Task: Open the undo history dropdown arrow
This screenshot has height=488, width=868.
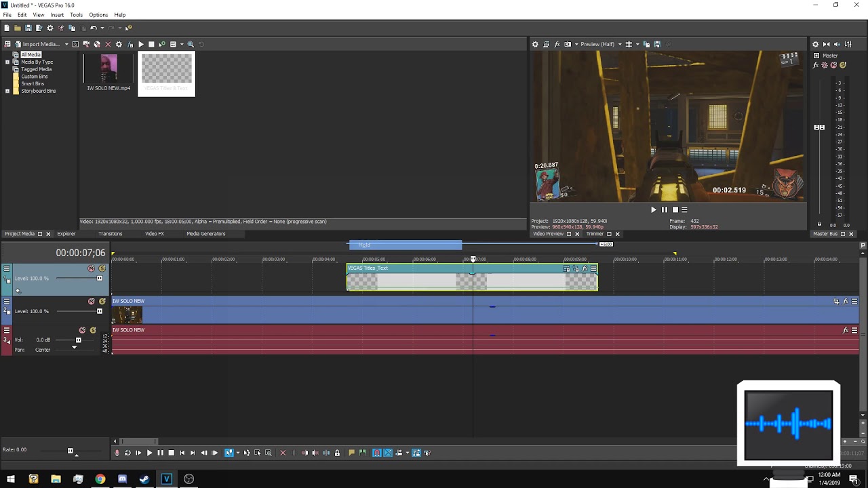Action: (x=102, y=28)
